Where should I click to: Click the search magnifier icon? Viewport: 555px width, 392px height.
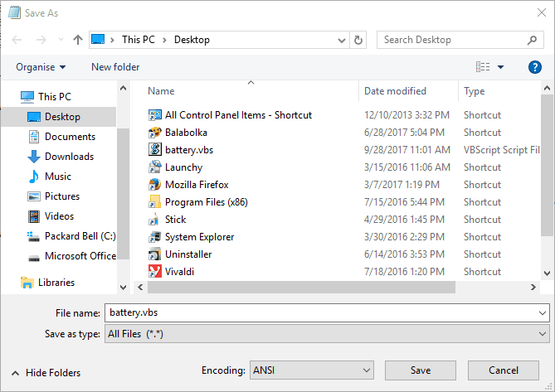click(533, 40)
